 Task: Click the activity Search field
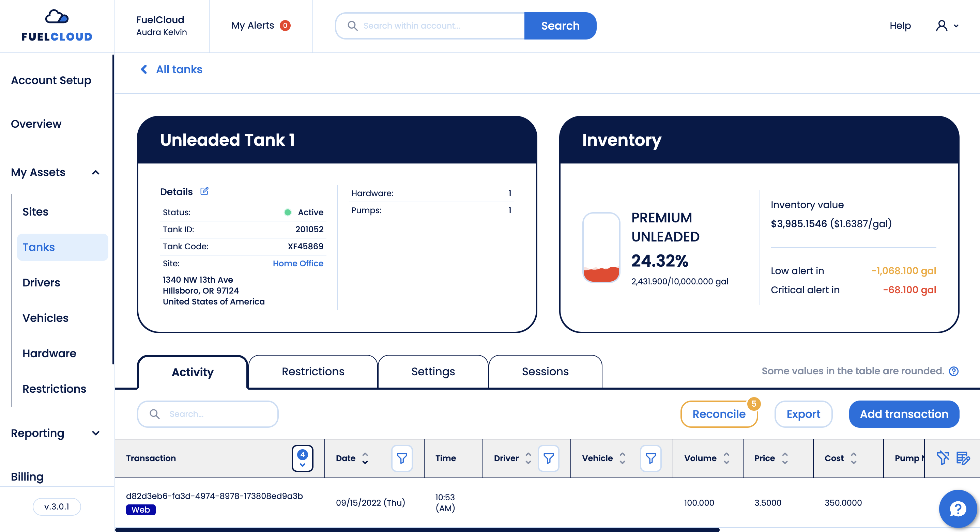208,414
